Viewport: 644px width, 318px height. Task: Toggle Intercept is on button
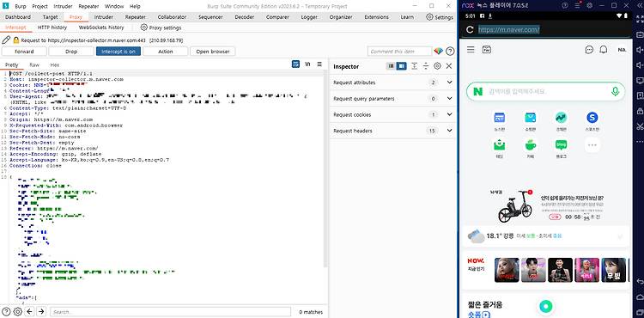point(118,52)
